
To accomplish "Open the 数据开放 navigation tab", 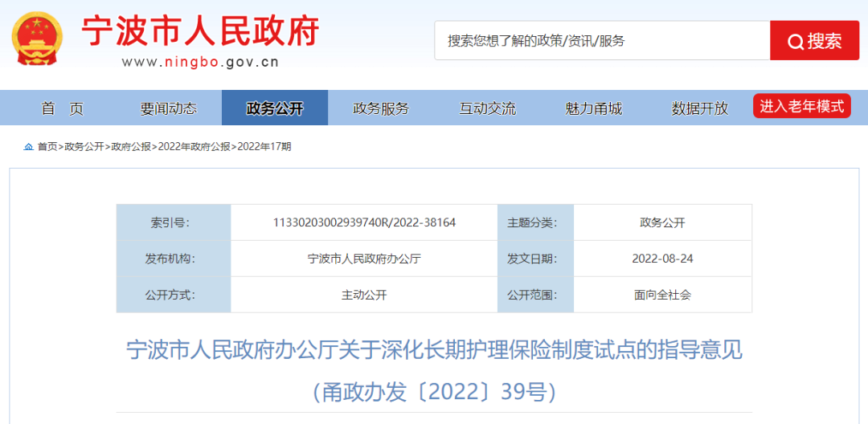I will (699, 108).
